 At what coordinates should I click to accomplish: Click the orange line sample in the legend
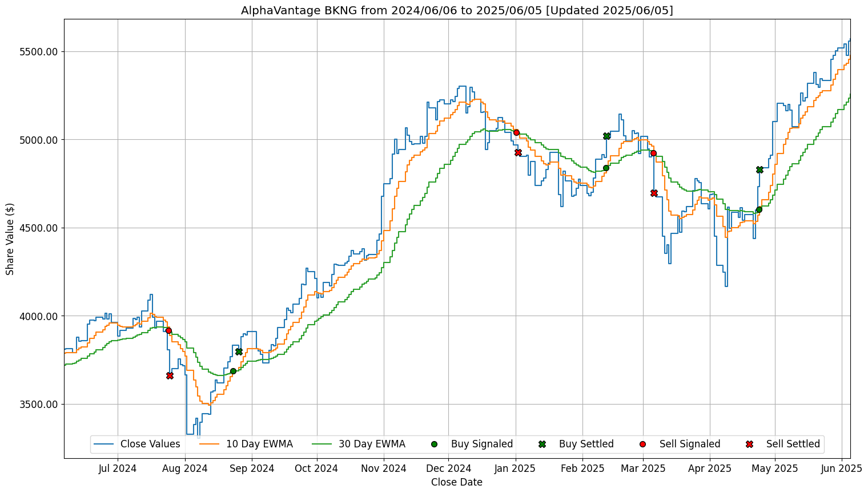(x=209, y=444)
